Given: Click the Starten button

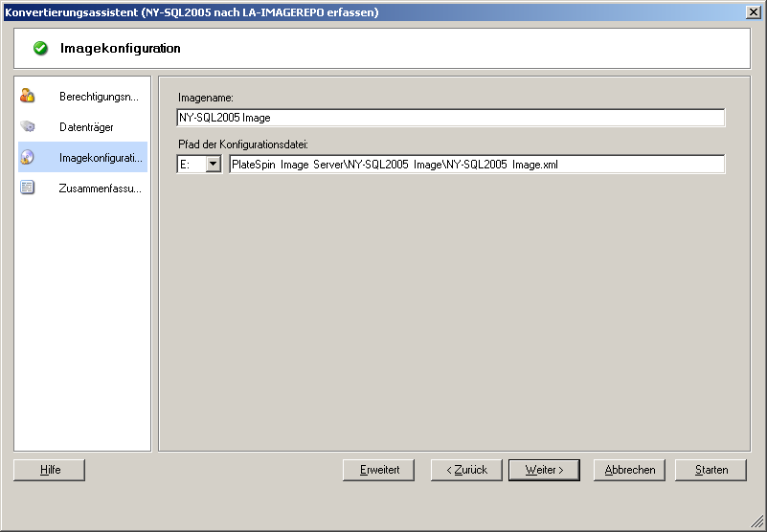Looking at the screenshot, I should click(711, 470).
